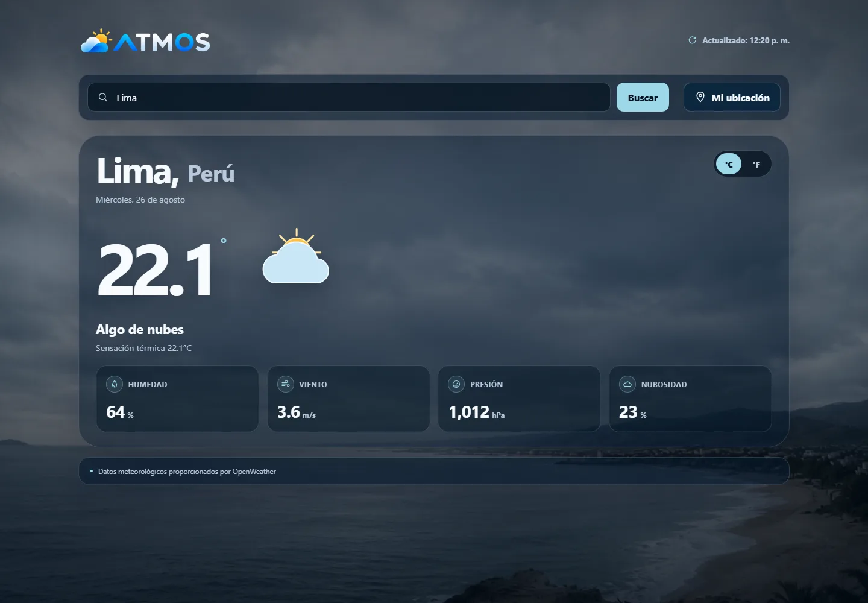Click the 22.1 temperature reading
Viewport: 868px width, 603px height.
[x=156, y=270]
